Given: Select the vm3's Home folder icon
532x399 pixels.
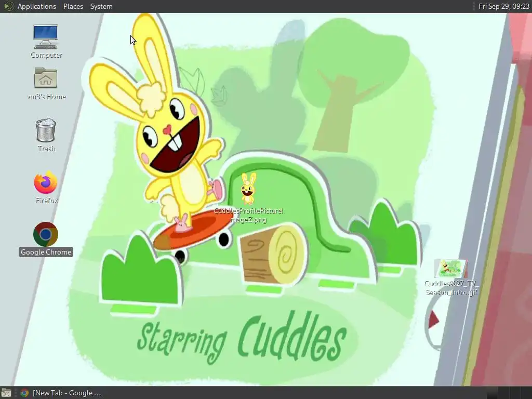Looking at the screenshot, I should pos(46,78).
